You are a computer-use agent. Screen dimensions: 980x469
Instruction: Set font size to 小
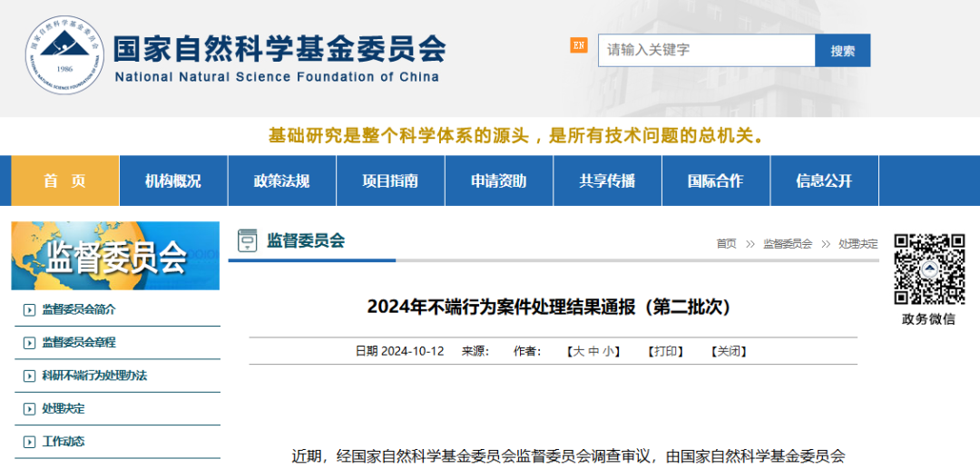[x=607, y=351]
